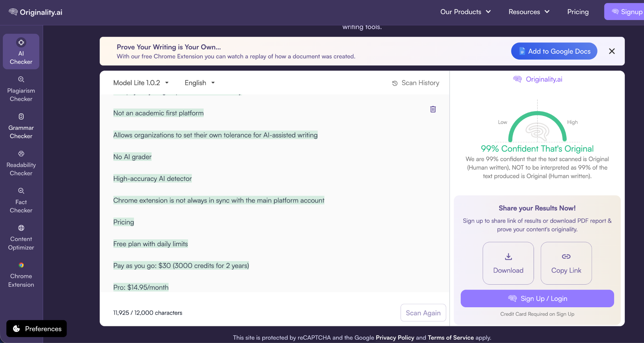
Task: Expand the Our Products menu
Action: tap(465, 12)
